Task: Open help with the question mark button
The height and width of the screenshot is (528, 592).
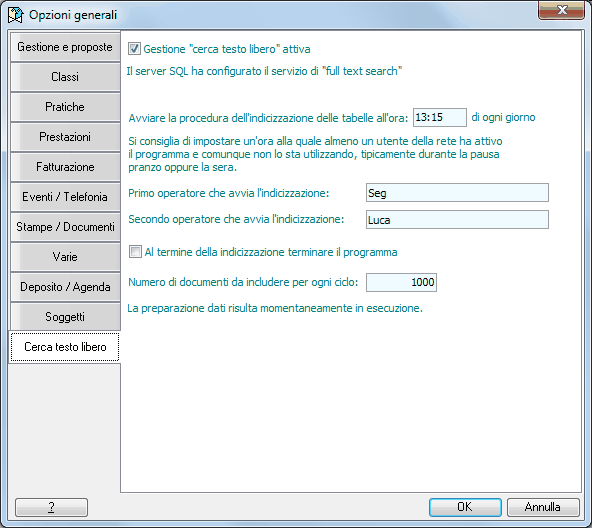Action: tap(51, 507)
